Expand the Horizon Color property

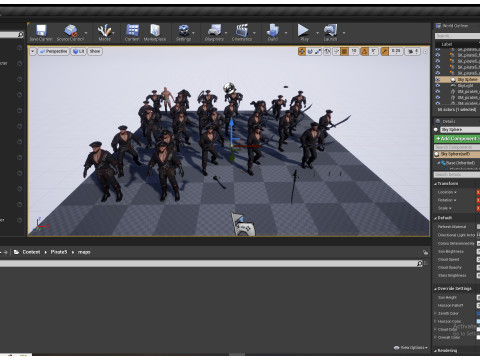[x=435, y=322]
